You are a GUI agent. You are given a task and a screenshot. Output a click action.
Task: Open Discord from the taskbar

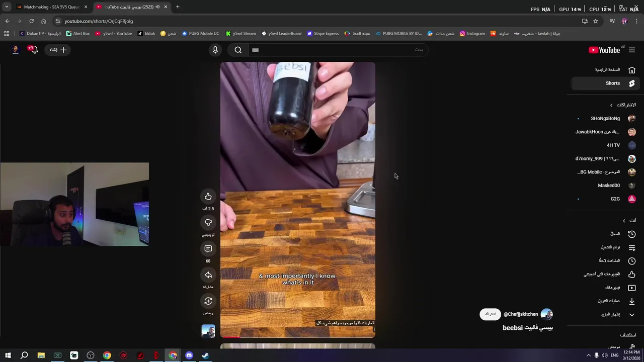[x=189, y=355]
